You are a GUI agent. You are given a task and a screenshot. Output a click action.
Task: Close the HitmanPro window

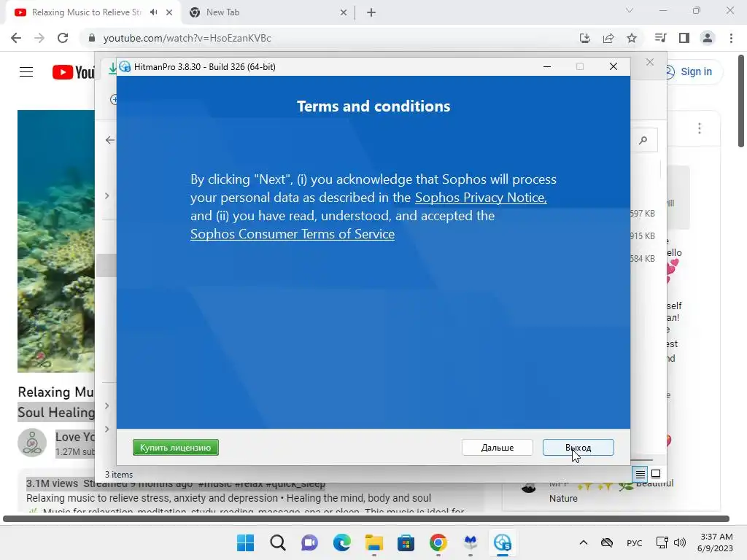pyautogui.click(x=613, y=66)
